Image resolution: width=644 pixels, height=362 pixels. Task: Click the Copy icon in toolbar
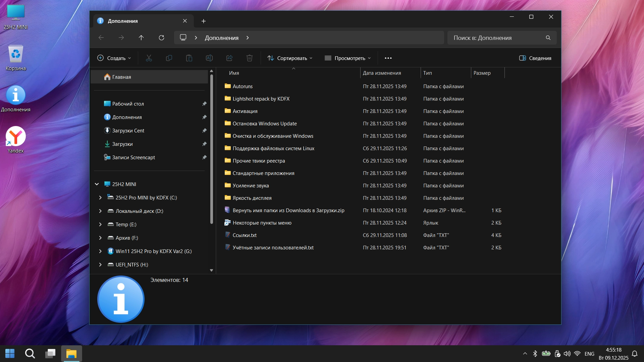pyautogui.click(x=169, y=58)
